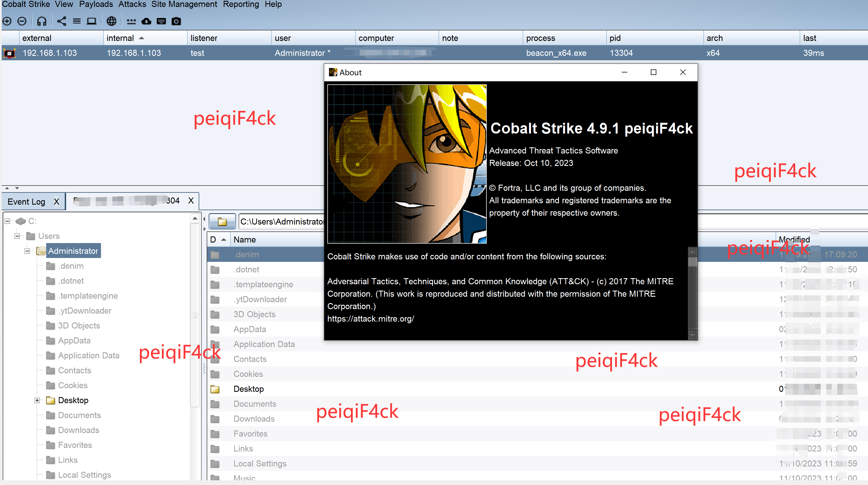The width and height of the screenshot is (868, 485).
Task: Open the Help menu
Action: click(x=273, y=4)
